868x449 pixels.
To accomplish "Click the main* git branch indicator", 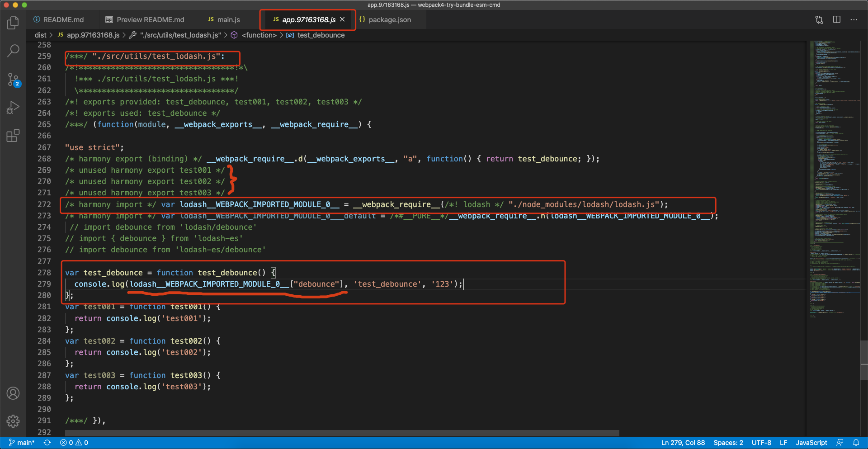I will pyautogui.click(x=22, y=443).
